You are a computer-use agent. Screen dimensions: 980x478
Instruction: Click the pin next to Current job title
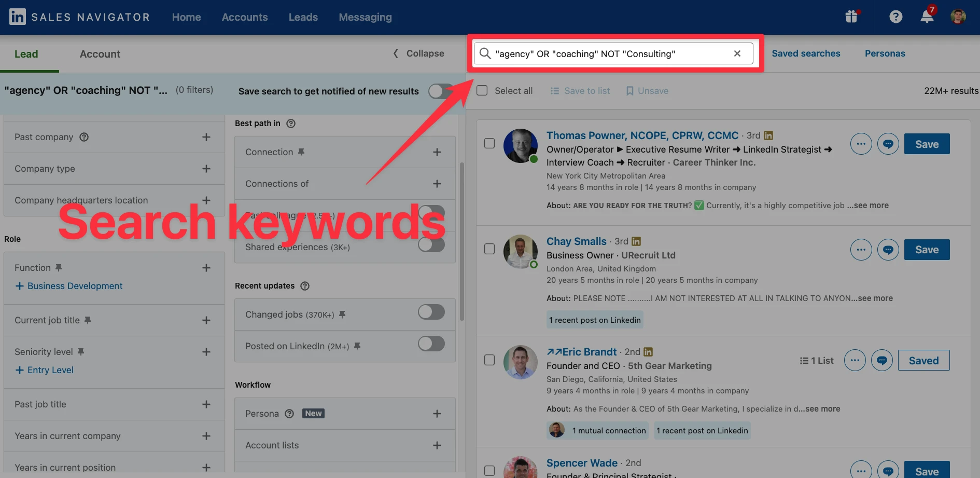tap(88, 320)
